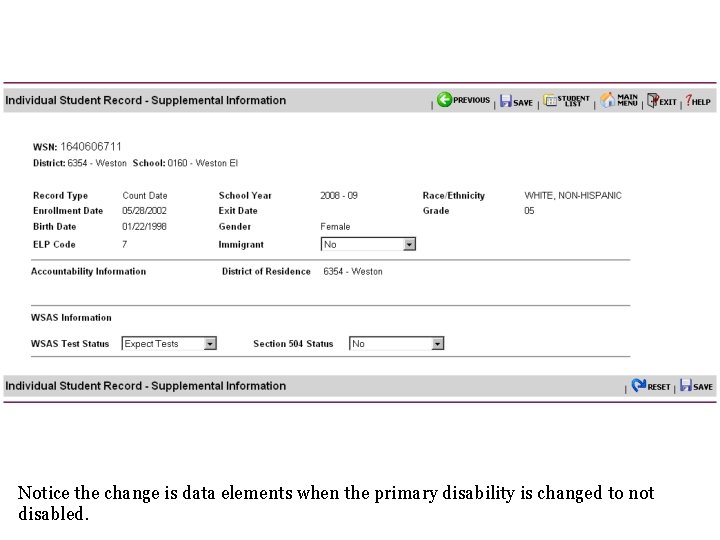
Task: Open the Section 504 Status dropdown
Action: pos(397,343)
